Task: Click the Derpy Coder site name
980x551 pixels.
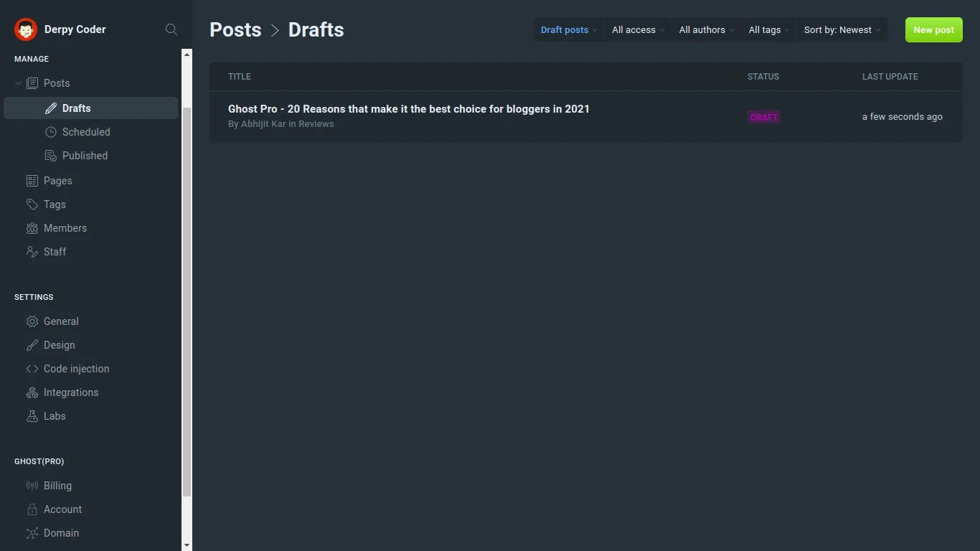Action: tap(75, 29)
